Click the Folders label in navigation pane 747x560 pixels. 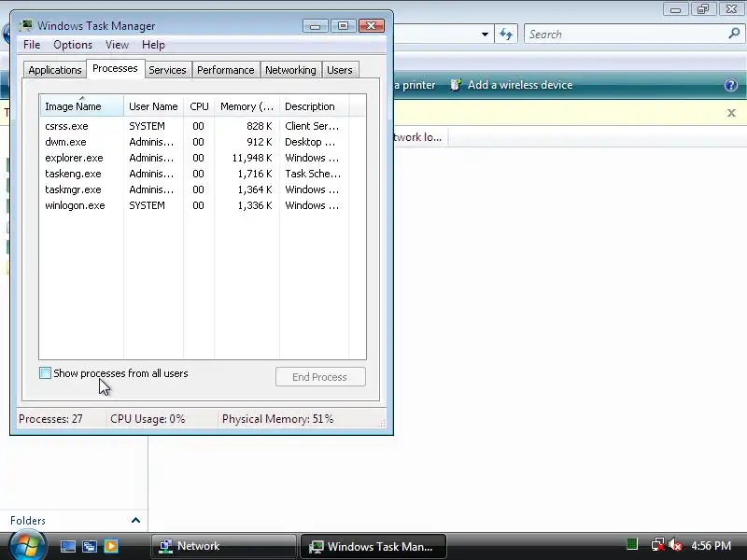click(28, 521)
